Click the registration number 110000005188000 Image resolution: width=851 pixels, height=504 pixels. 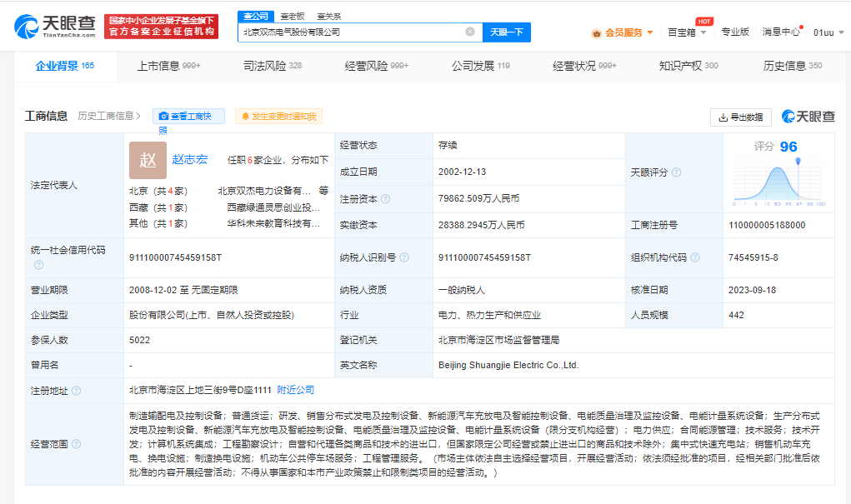[767, 225]
